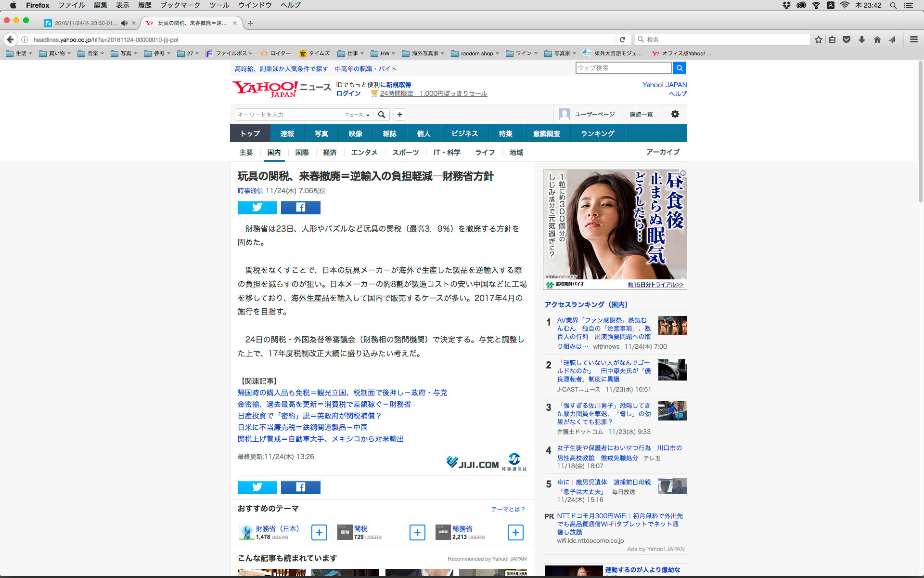Image resolution: width=924 pixels, height=578 pixels.
Task: Expand the ニュース search category dropdown
Action: [357, 115]
